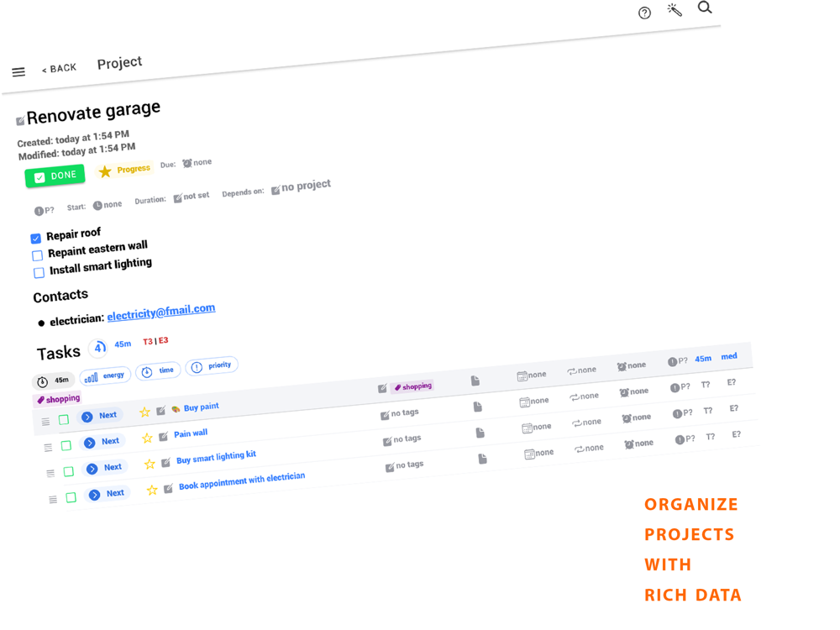
Task: Set calendar date for Buy paint row
Action: coord(532,375)
